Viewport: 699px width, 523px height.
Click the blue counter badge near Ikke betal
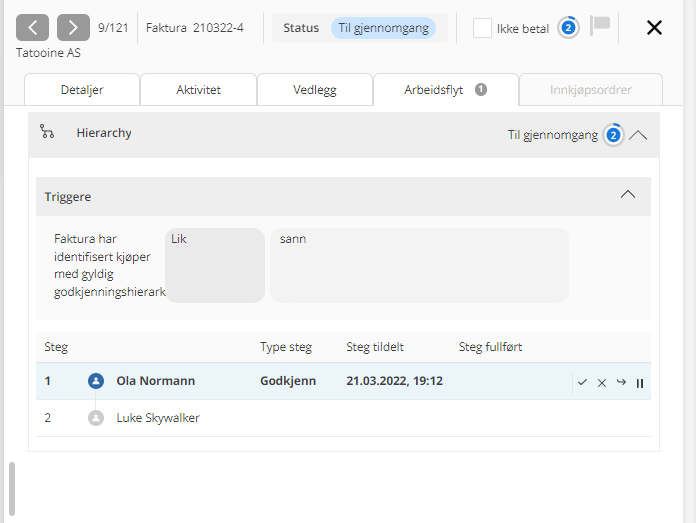[568, 28]
